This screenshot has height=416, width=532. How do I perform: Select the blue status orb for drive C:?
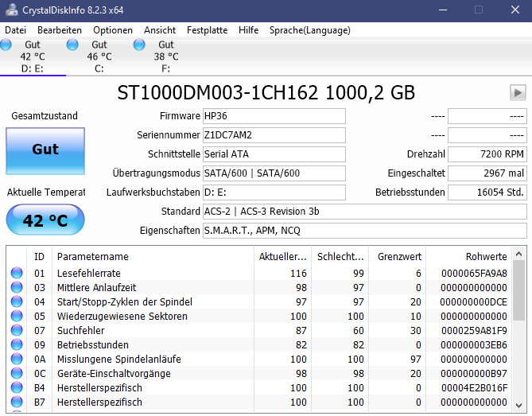[72, 45]
